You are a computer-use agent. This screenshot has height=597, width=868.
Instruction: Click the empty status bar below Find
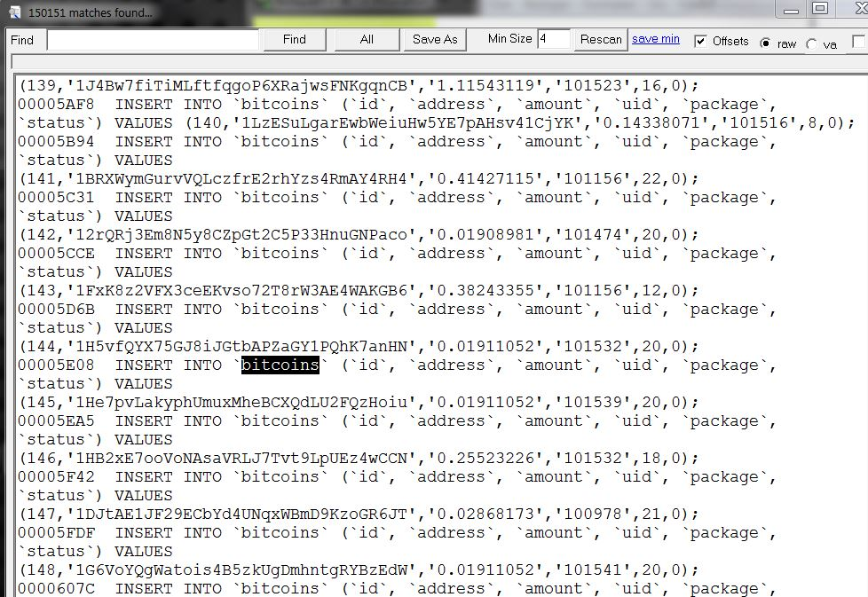click(438, 62)
